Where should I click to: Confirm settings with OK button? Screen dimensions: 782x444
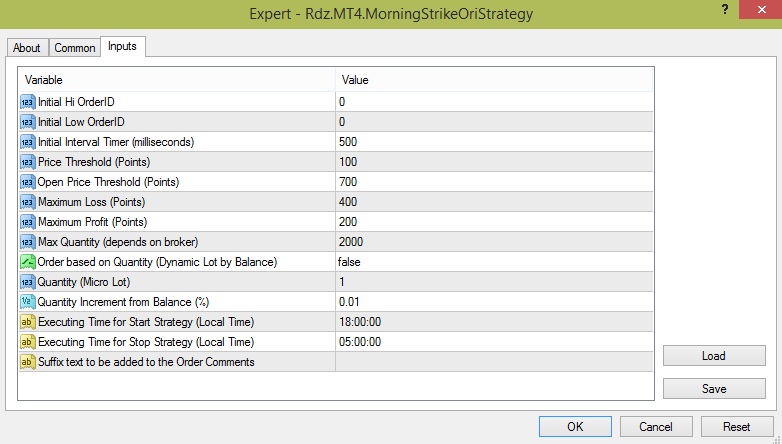click(575, 427)
